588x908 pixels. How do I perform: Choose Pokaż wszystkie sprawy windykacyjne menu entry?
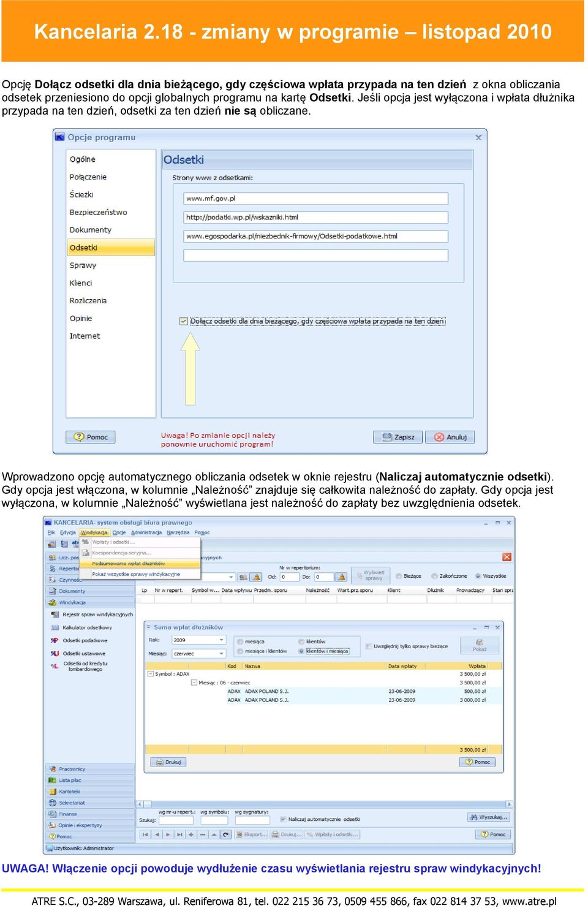140,574
